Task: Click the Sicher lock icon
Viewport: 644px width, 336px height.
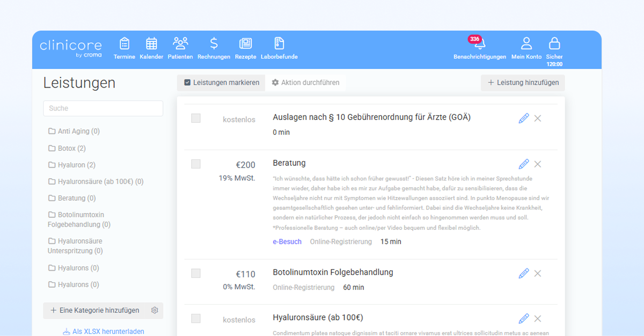Action: tap(554, 43)
